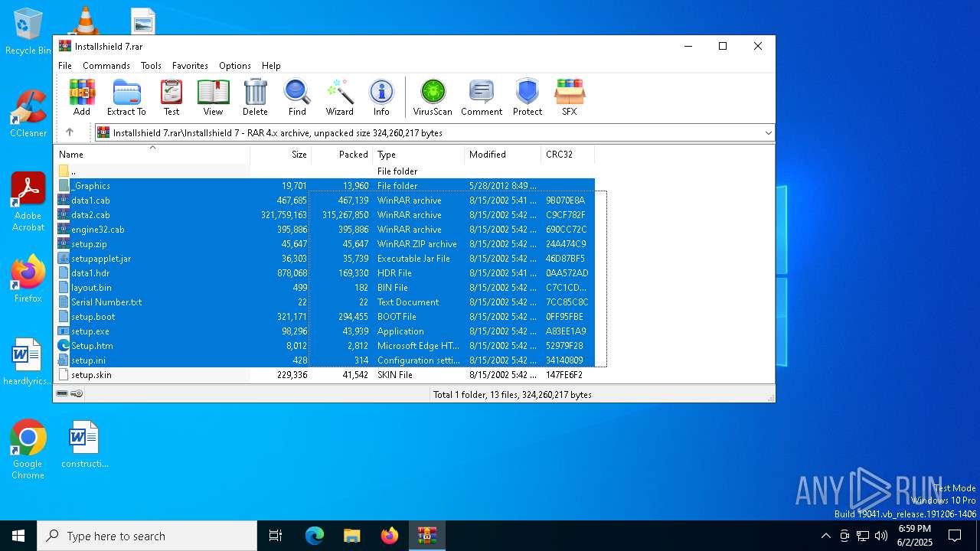Screen dimensions: 980x551
Task: Open the Tools menu
Action: point(151,66)
